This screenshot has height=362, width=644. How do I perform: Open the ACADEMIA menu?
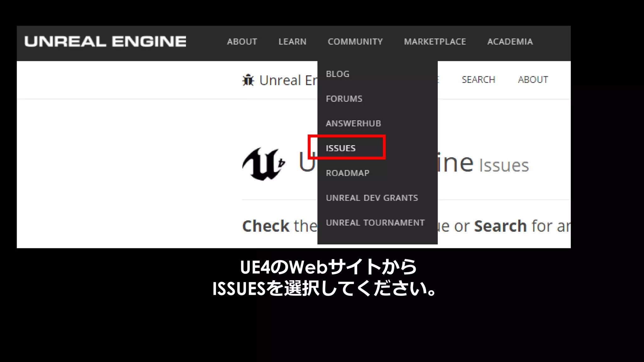510,41
